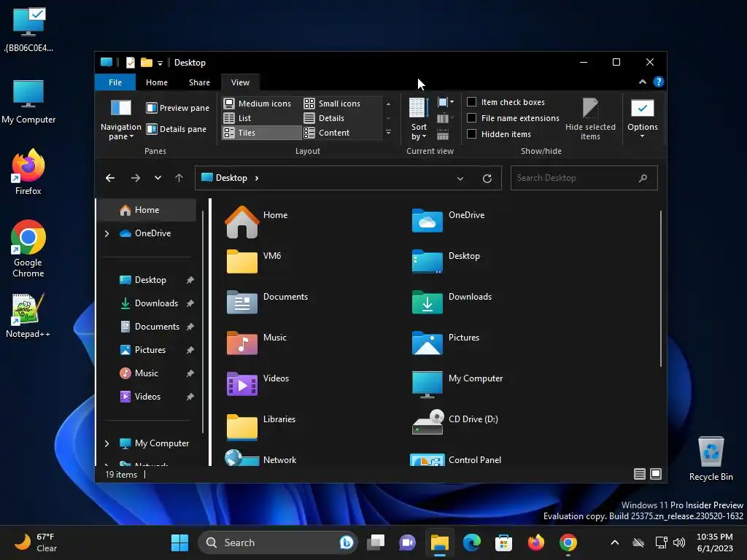Open the File ribbon tab
This screenshot has width=747, height=560.
point(115,82)
